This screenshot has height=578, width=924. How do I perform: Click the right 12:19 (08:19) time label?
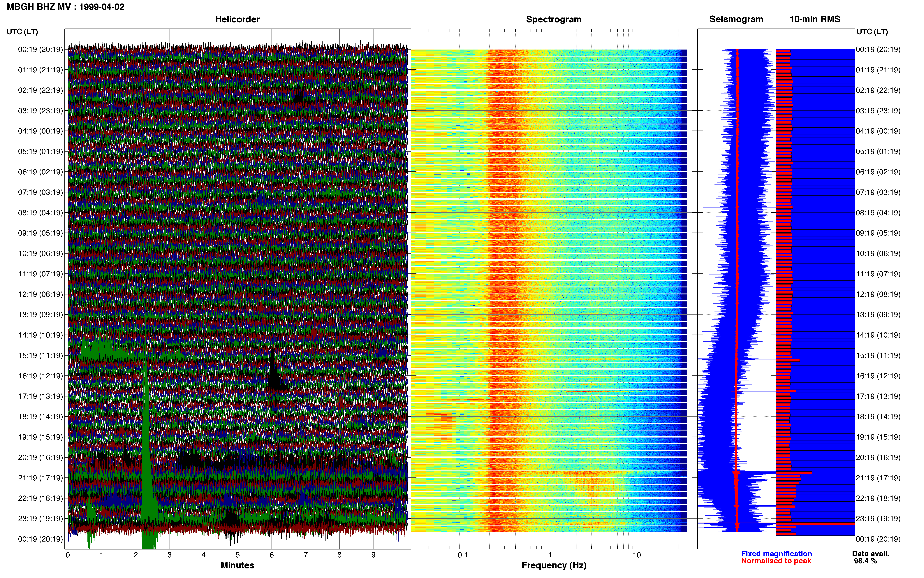click(x=878, y=294)
